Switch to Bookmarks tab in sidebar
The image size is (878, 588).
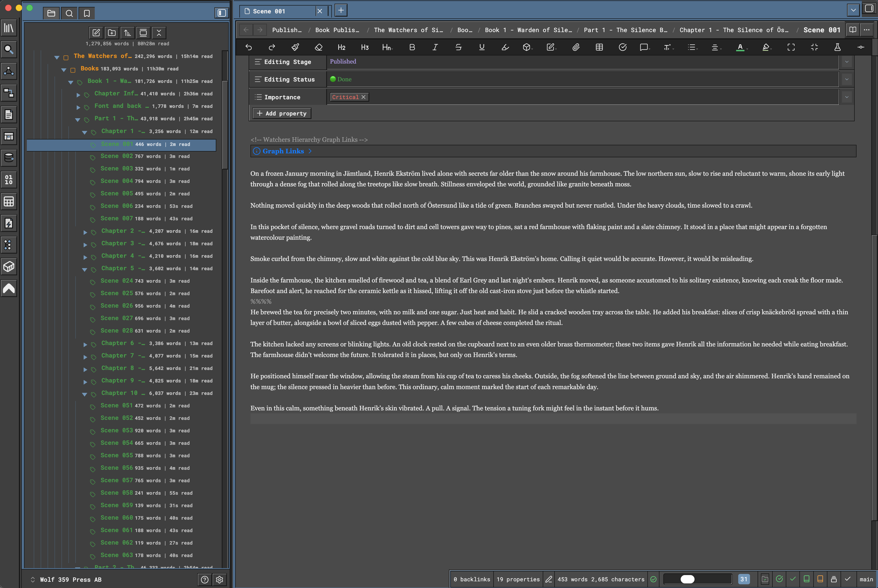[x=87, y=13]
